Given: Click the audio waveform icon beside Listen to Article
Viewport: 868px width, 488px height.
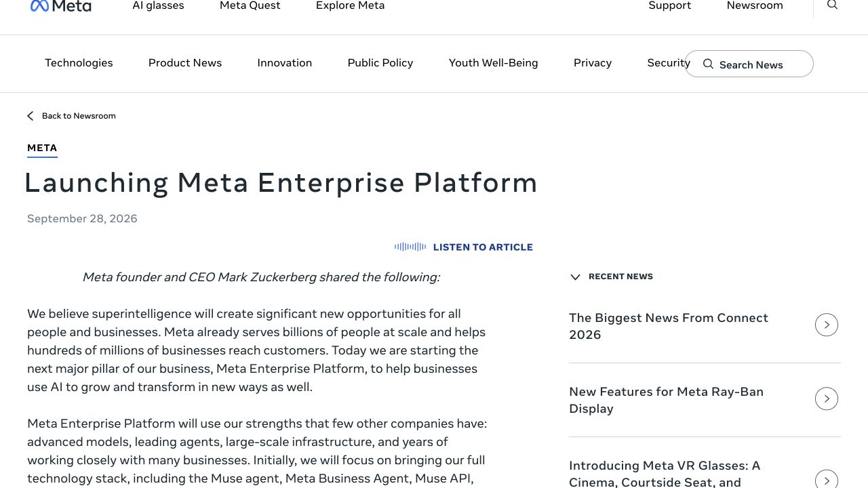Looking at the screenshot, I should pyautogui.click(x=410, y=247).
